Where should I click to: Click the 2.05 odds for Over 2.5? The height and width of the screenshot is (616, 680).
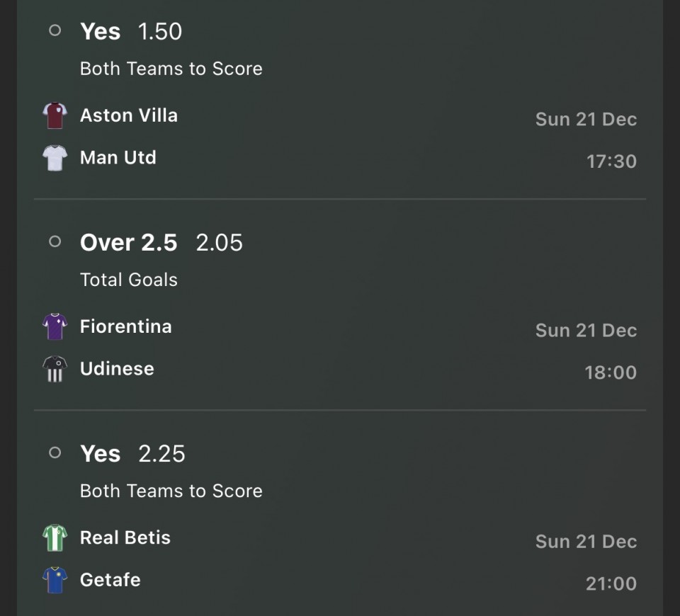220,242
